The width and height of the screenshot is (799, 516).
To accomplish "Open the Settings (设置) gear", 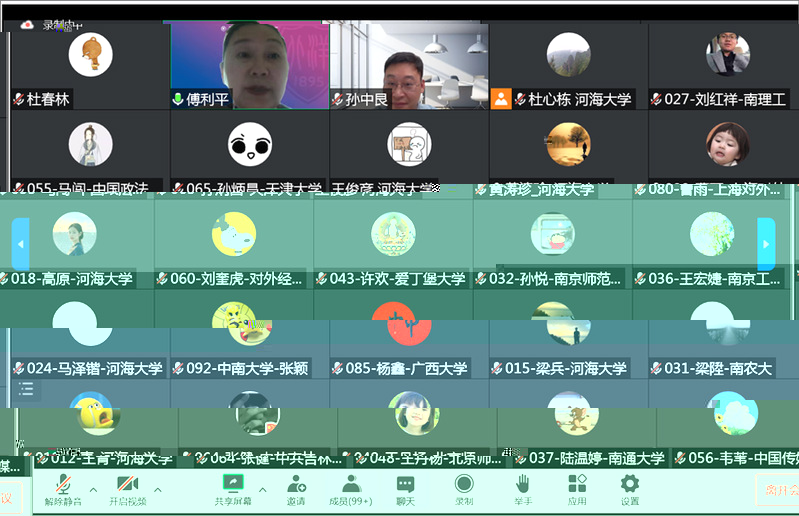I will pyautogui.click(x=629, y=487).
